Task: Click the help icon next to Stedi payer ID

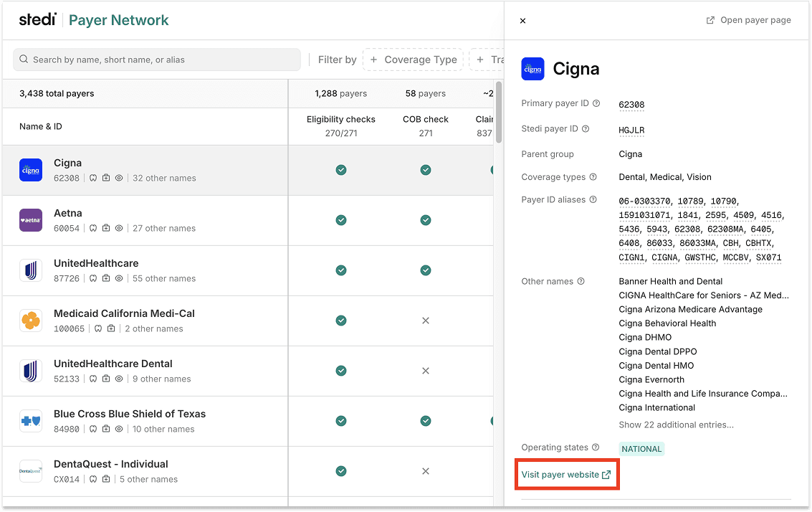Action: (586, 128)
